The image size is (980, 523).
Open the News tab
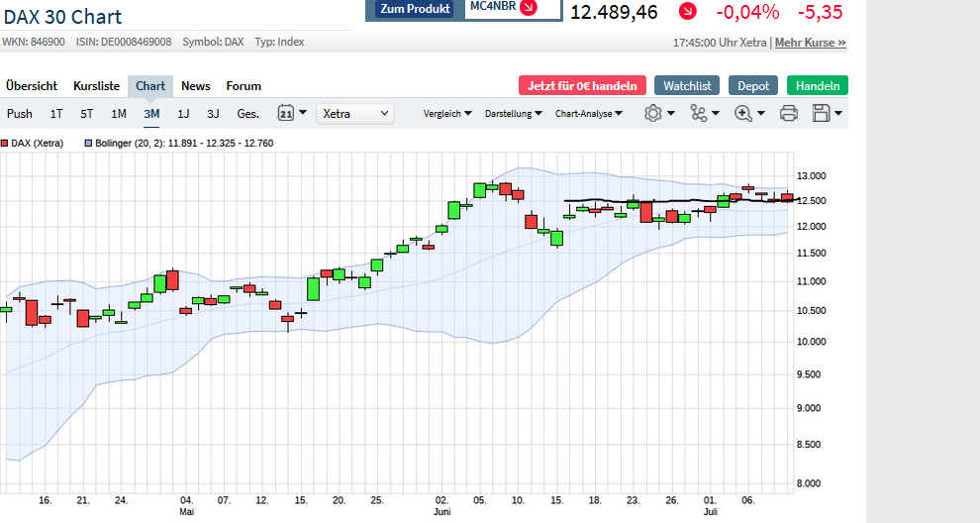[196, 86]
